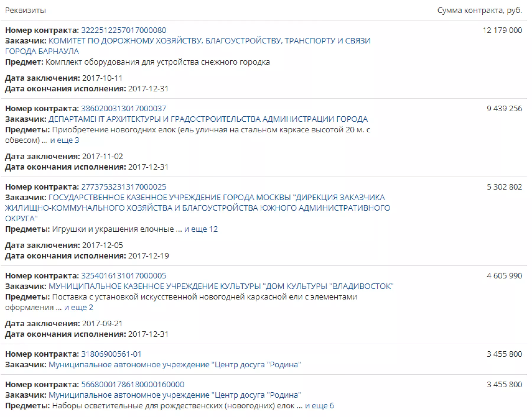This screenshot has height=417, width=532.
Task: Open the Barnaul road committee customer link
Action: tap(188, 46)
